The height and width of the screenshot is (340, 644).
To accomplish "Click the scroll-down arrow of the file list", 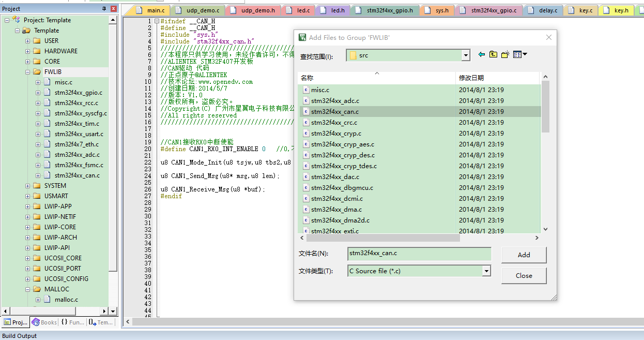I will click(x=545, y=229).
